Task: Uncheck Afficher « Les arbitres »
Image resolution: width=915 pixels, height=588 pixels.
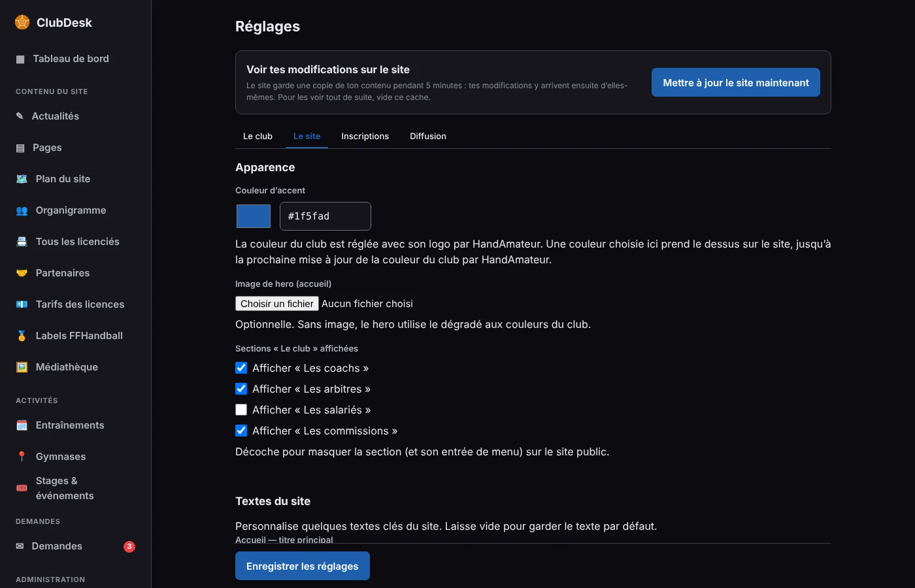Action: point(241,389)
